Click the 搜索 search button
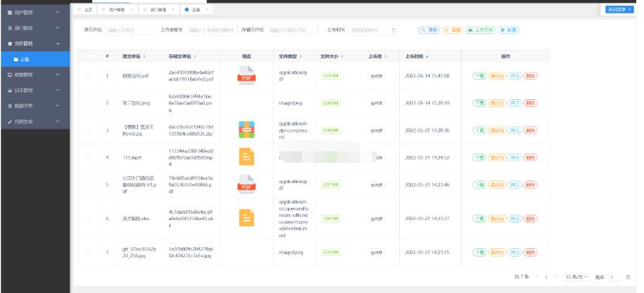The image size is (644, 293). pyautogui.click(x=429, y=30)
